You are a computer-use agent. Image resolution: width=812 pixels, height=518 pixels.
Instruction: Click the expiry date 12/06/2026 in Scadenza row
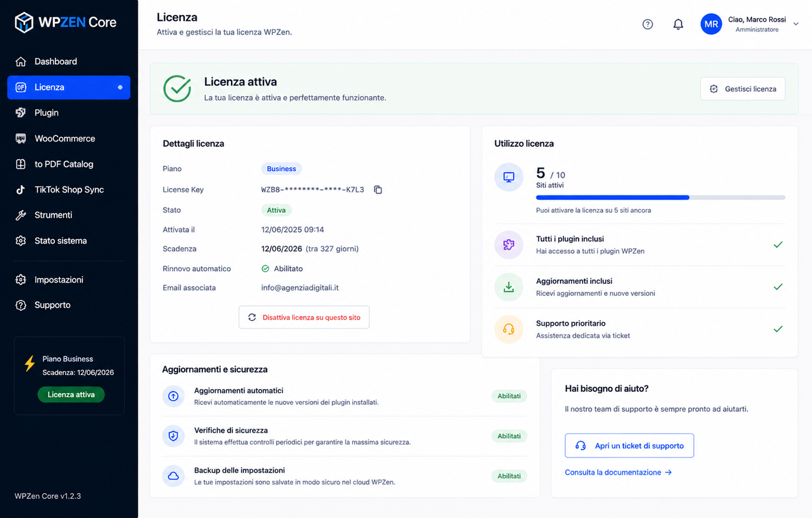[281, 249]
